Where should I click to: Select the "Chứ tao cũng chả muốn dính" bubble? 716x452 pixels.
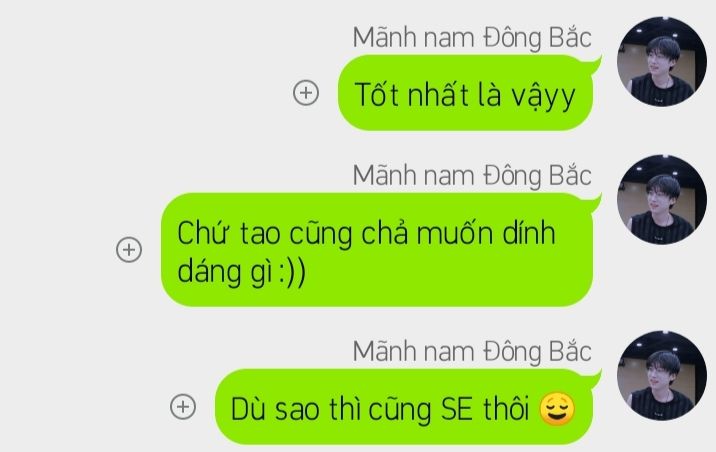[377, 250]
